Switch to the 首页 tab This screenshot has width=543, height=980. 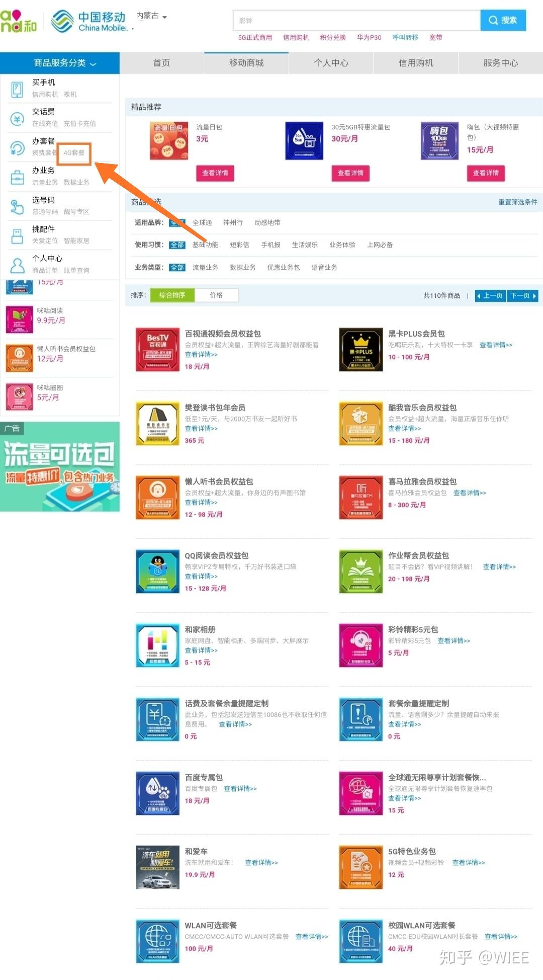161,63
